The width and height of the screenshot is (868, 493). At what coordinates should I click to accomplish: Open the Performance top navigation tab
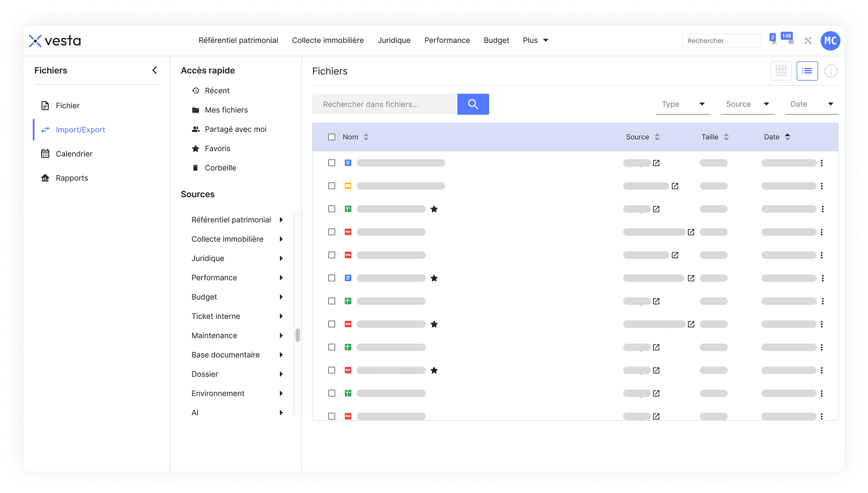click(x=447, y=40)
